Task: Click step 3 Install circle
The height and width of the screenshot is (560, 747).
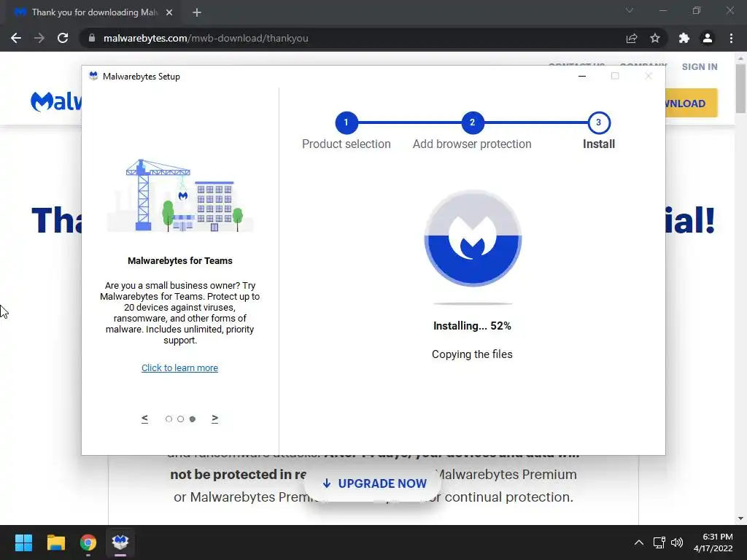Action: click(x=599, y=122)
